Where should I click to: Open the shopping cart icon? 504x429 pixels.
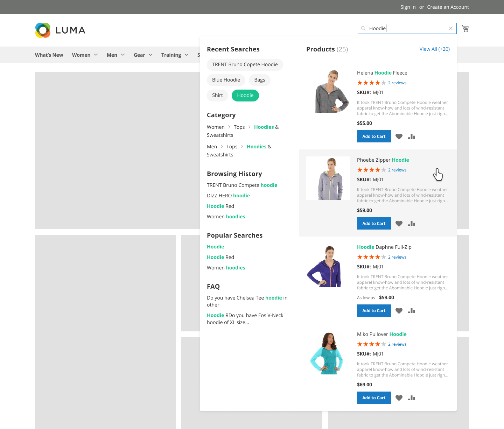465,28
